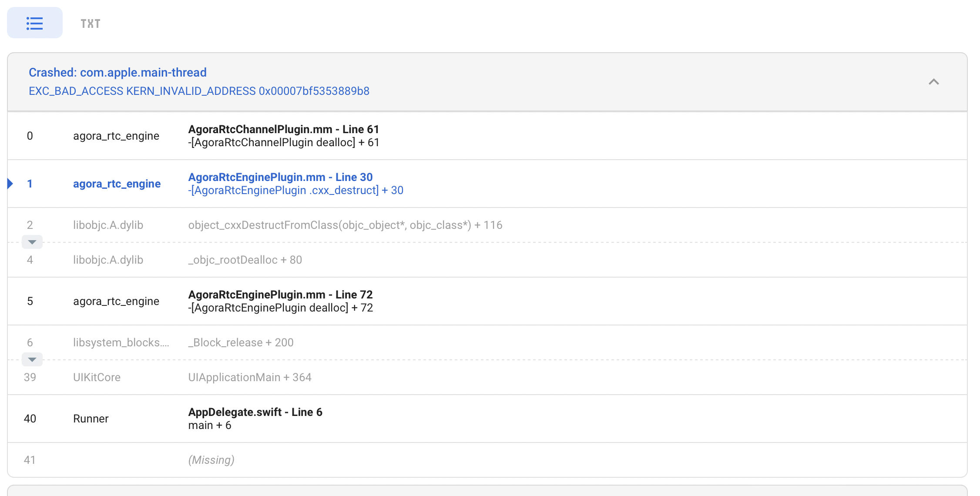Switch to TXT raw text view

click(90, 23)
